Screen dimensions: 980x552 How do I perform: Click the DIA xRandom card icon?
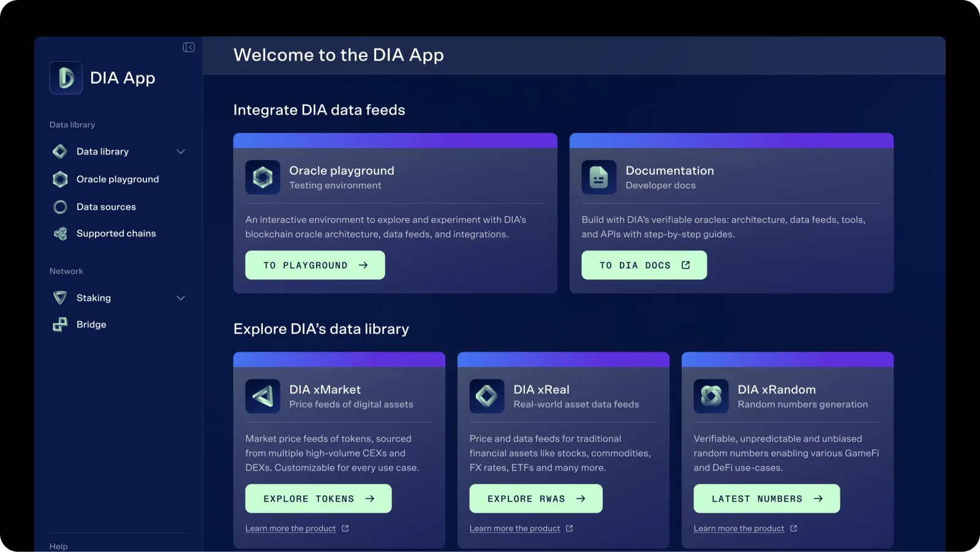711,396
